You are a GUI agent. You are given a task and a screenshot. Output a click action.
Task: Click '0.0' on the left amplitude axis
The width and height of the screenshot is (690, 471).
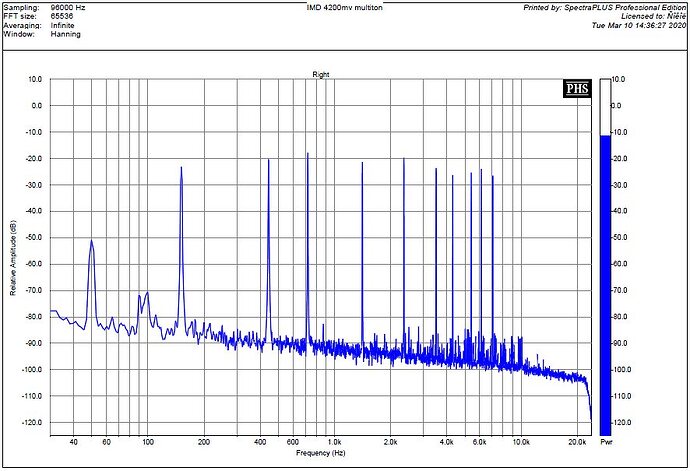point(36,106)
